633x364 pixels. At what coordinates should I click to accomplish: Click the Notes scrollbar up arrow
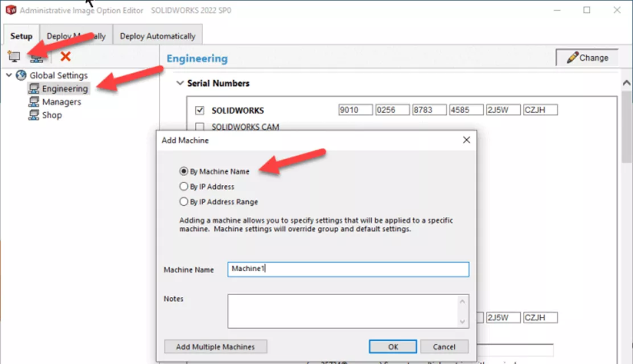pyautogui.click(x=462, y=301)
